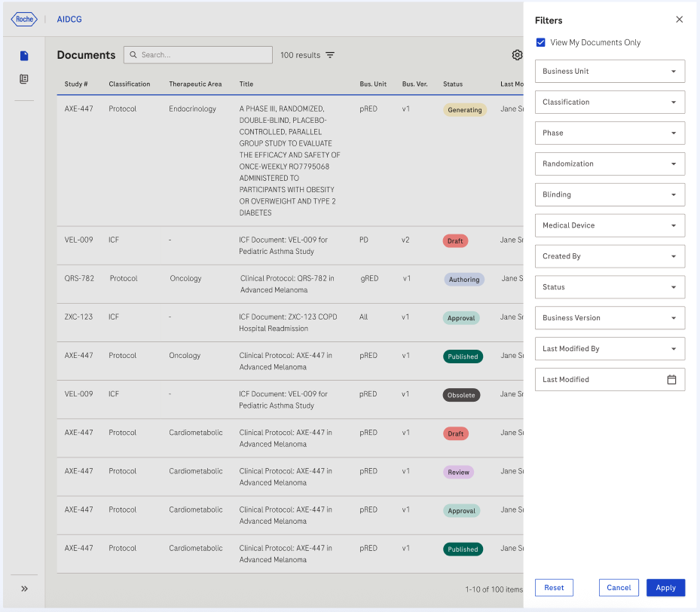Screen dimensions: 700x612
Task: Open table settings gear icon
Action: click(x=517, y=55)
